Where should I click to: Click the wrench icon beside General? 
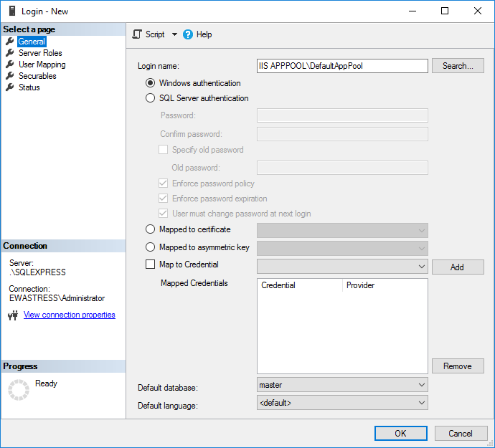pyautogui.click(x=10, y=42)
